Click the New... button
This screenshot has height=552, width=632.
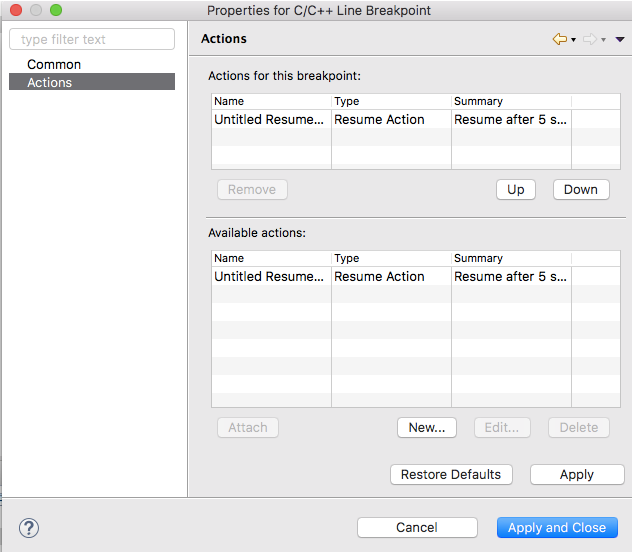pos(427,427)
